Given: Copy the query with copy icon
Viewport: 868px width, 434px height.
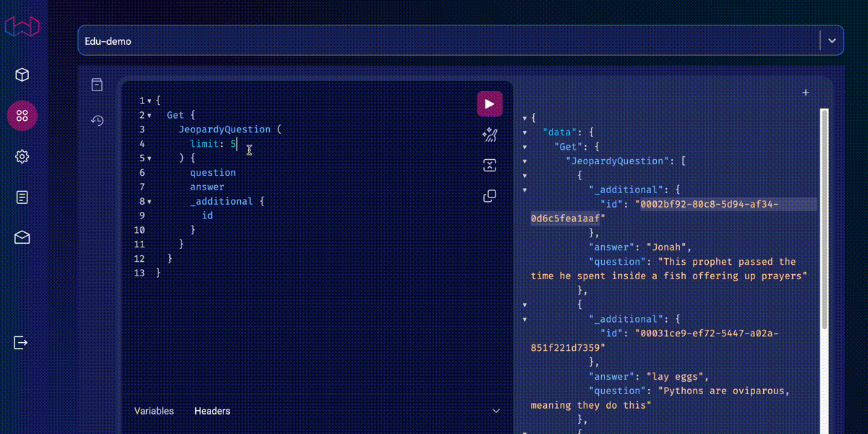Looking at the screenshot, I should point(490,196).
